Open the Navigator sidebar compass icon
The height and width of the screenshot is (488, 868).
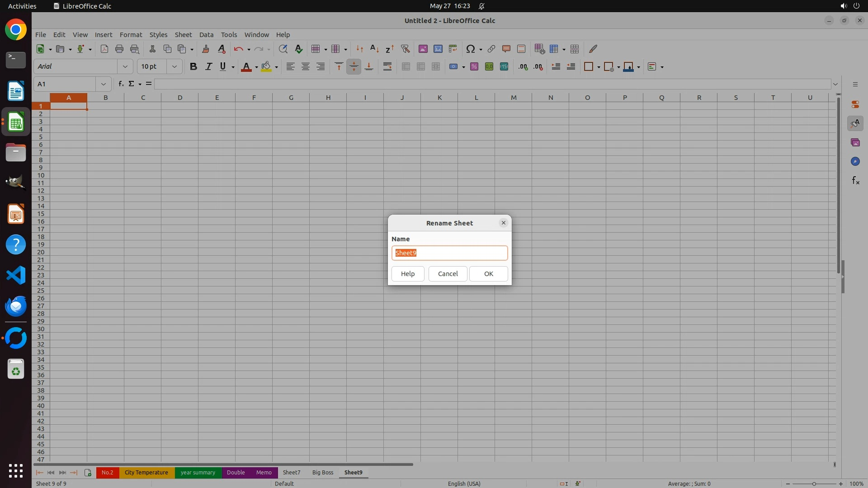point(855,161)
